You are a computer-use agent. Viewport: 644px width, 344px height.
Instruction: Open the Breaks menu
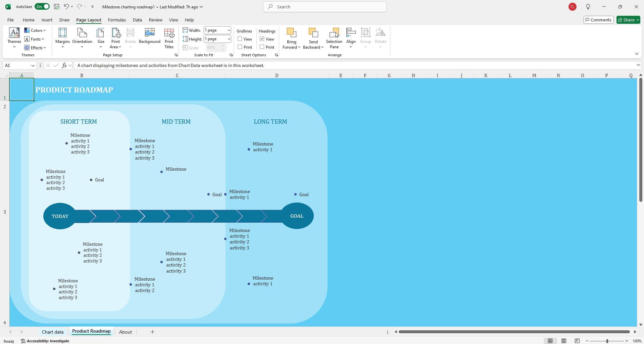point(130,38)
